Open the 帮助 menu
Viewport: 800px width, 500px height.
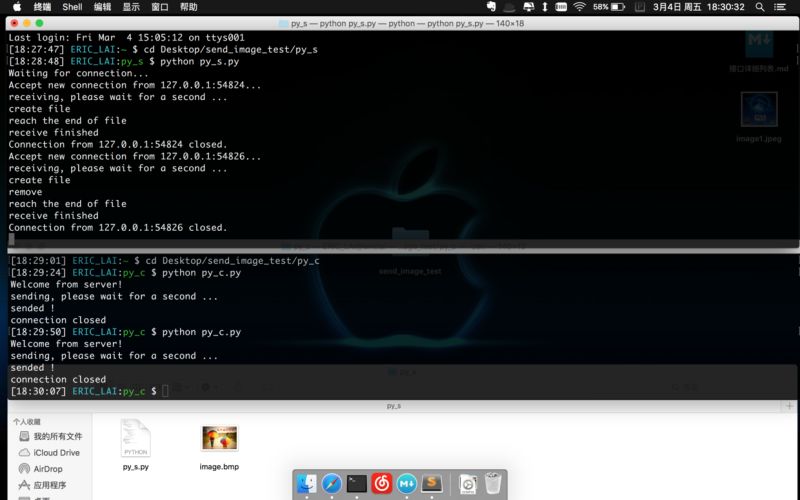pyautogui.click(x=189, y=7)
